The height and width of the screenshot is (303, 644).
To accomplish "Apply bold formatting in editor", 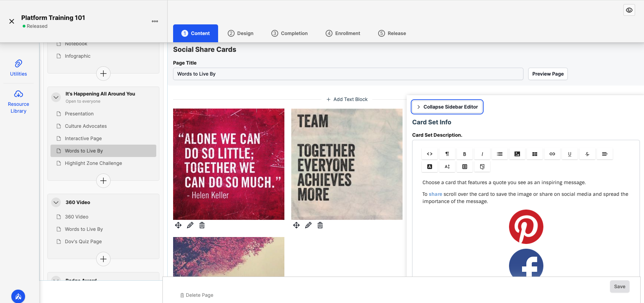I will (x=465, y=154).
